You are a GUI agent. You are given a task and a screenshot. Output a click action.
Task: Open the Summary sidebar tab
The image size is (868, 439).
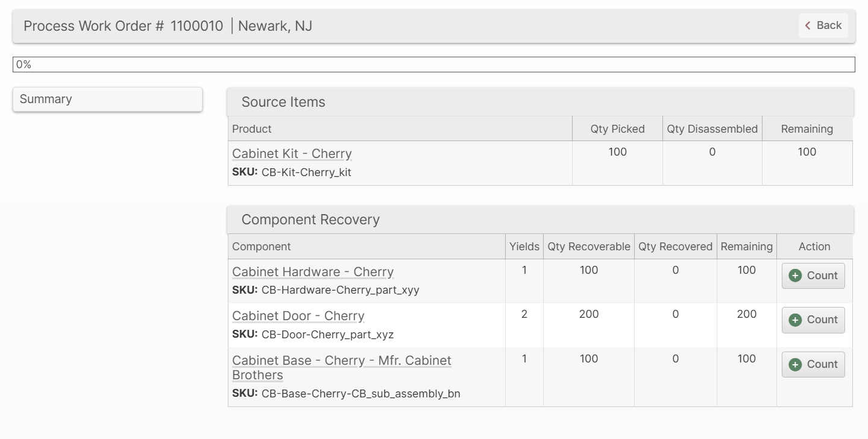click(107, 99)
